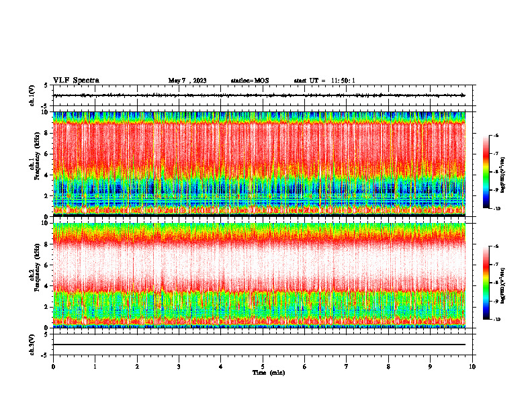The height and width of the screenshot is (411, 532).
Task: Click the 4 kHz tick label on ch.2 axis
Action: [47, 287]
